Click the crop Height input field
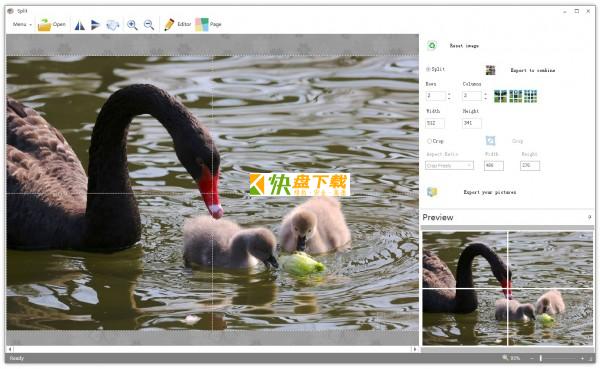This screenshot has height=369, width=600. coord(530,165)
